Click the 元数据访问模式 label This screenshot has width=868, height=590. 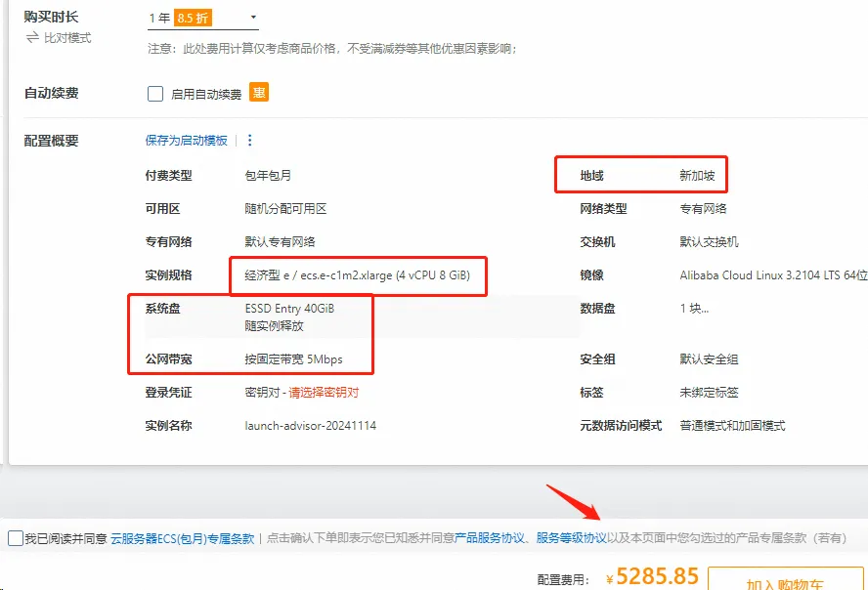621,426
